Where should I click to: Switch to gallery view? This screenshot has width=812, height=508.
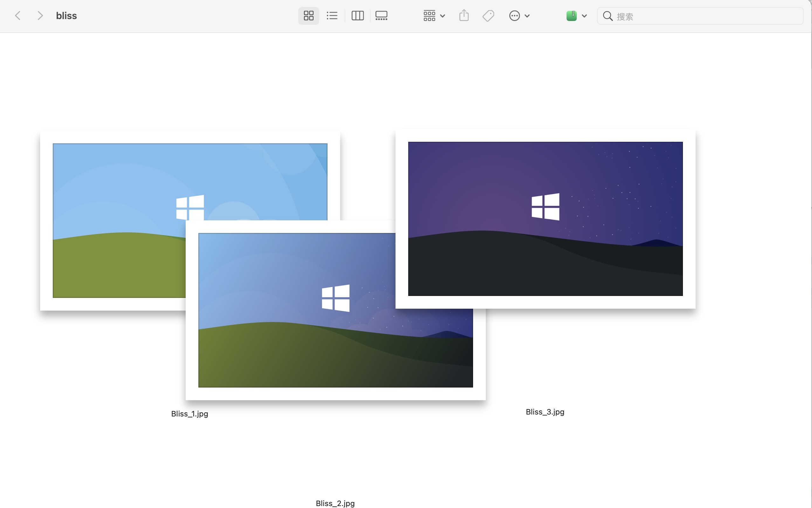tap(381, 16)
